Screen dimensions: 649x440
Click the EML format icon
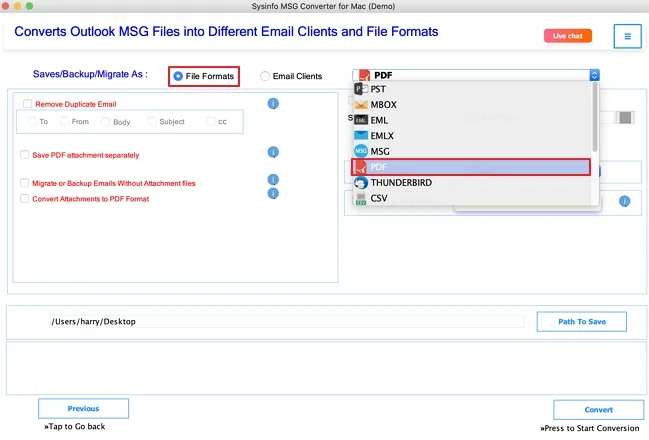361,120
